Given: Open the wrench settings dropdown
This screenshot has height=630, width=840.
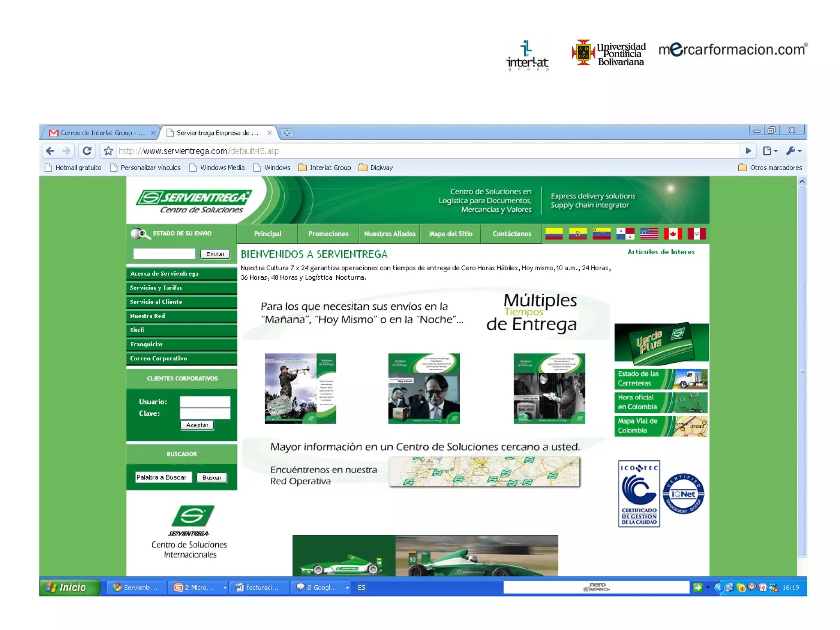Looking at the screenshot, I should (794, 151).
